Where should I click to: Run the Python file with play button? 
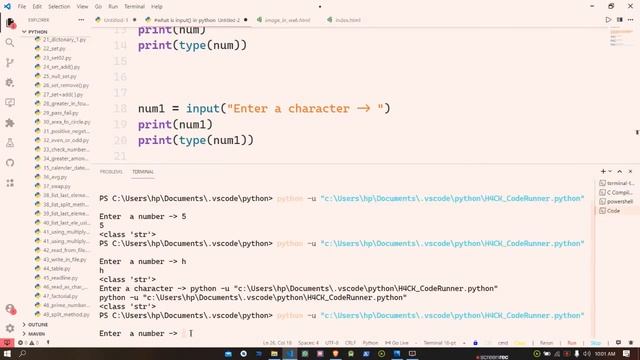click(x=608, y=20)
